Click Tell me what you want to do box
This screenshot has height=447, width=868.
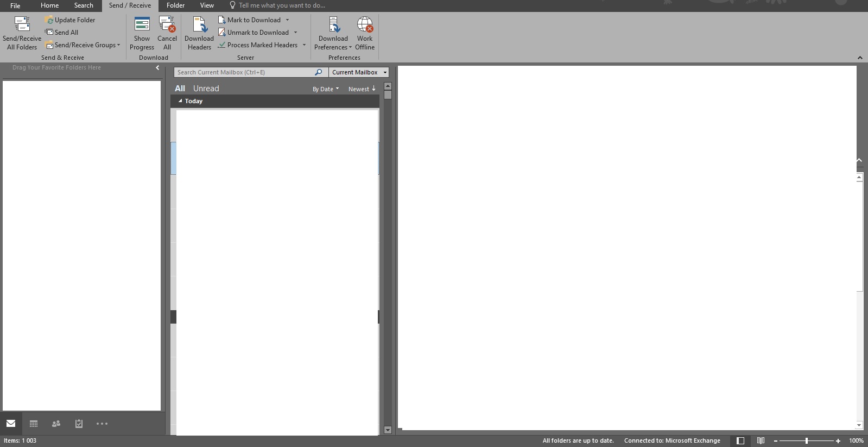point(277,5)
